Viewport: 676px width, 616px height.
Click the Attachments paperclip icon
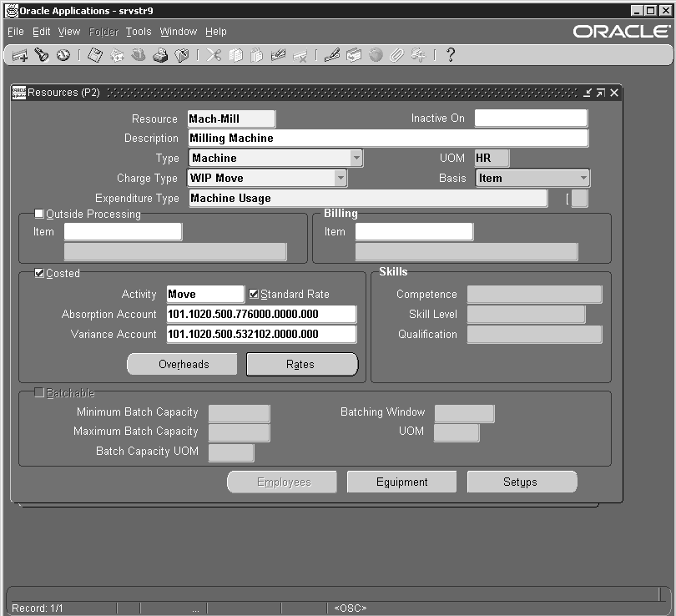point(397,55)
